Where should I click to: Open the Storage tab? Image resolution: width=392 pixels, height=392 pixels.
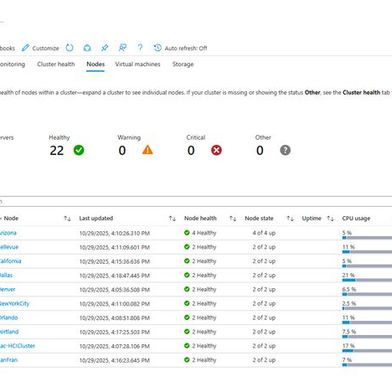point(183,64)
